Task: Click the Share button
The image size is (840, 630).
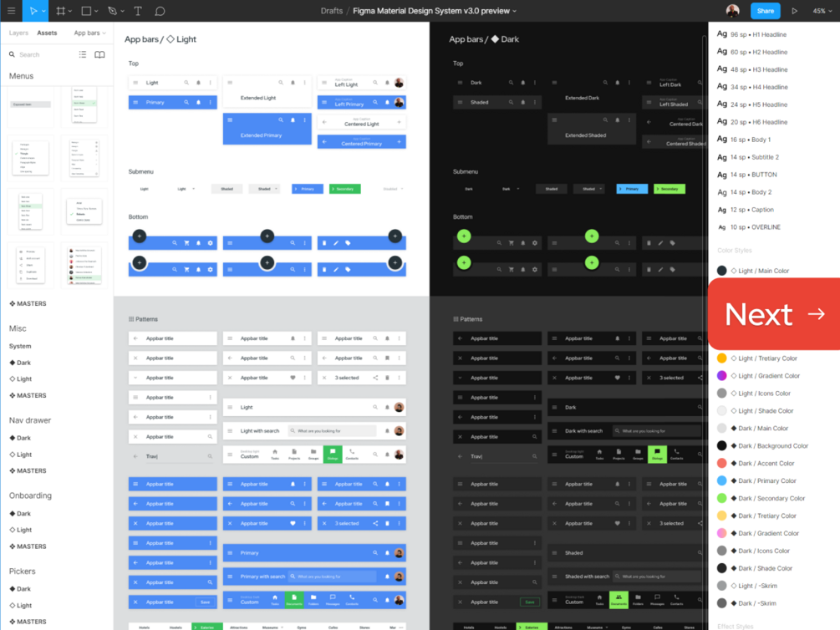Action: tap(765, 11)
